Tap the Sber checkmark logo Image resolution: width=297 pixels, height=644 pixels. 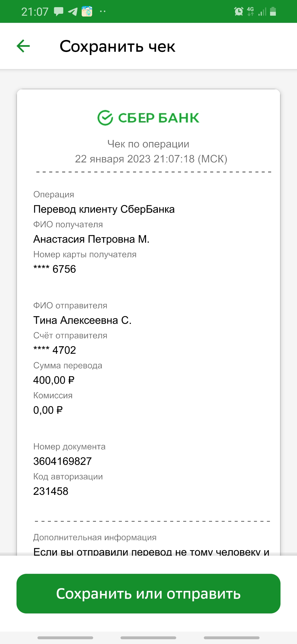tap(105, 118)
